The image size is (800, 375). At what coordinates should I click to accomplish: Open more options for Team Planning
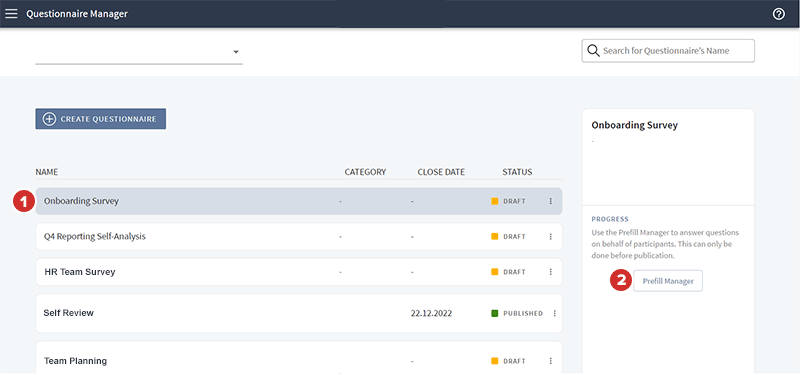[x=551, y=361]
